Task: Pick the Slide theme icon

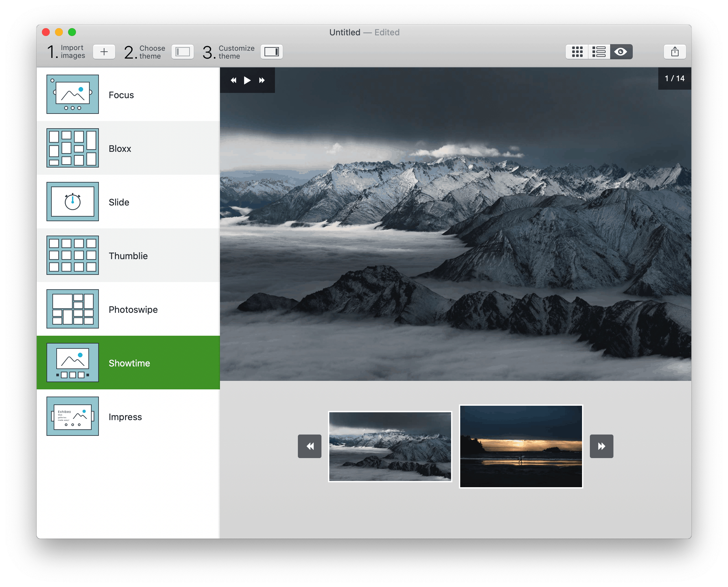Action: tap(73, 202)
